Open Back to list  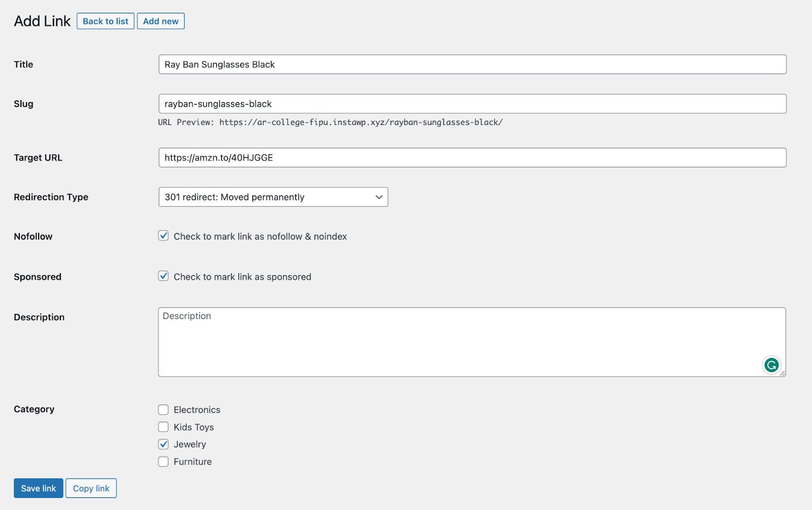click(x=105, y=21)
